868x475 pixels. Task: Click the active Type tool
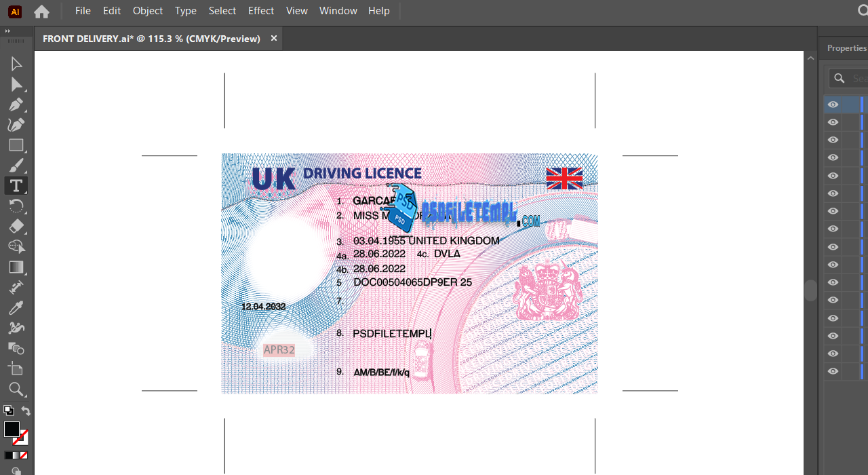tap(16, 185)
